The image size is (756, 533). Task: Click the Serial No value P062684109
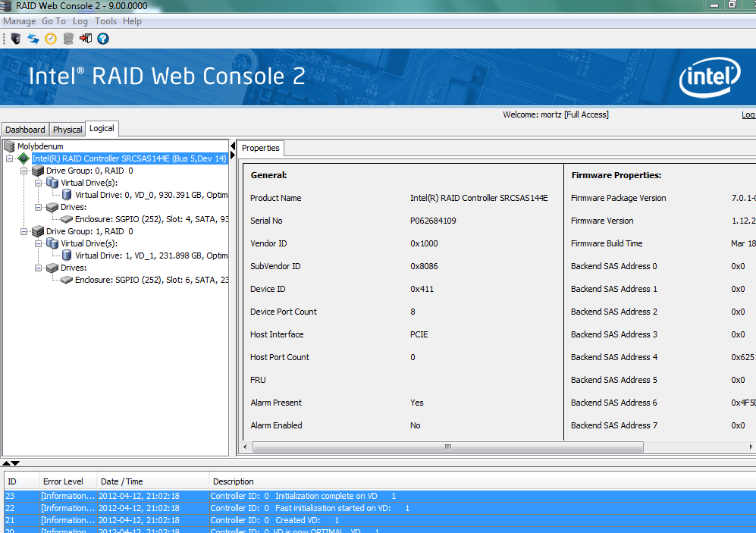(x=433, y=221)
